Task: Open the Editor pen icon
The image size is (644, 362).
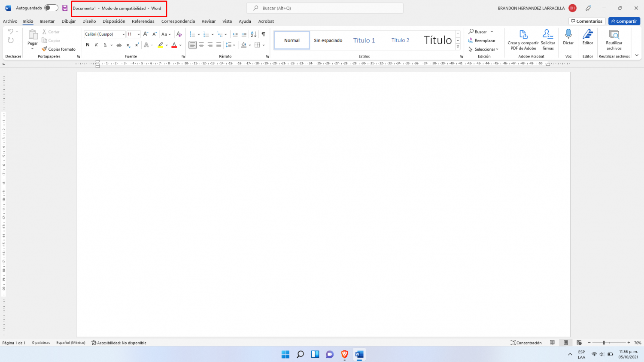Action: 588,34
